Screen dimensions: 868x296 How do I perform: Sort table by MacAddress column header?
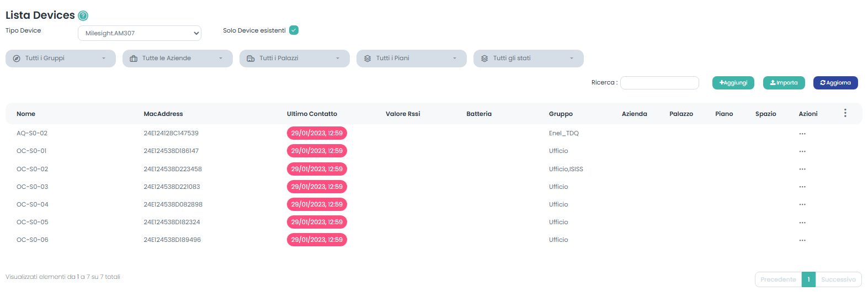point(163,114)
